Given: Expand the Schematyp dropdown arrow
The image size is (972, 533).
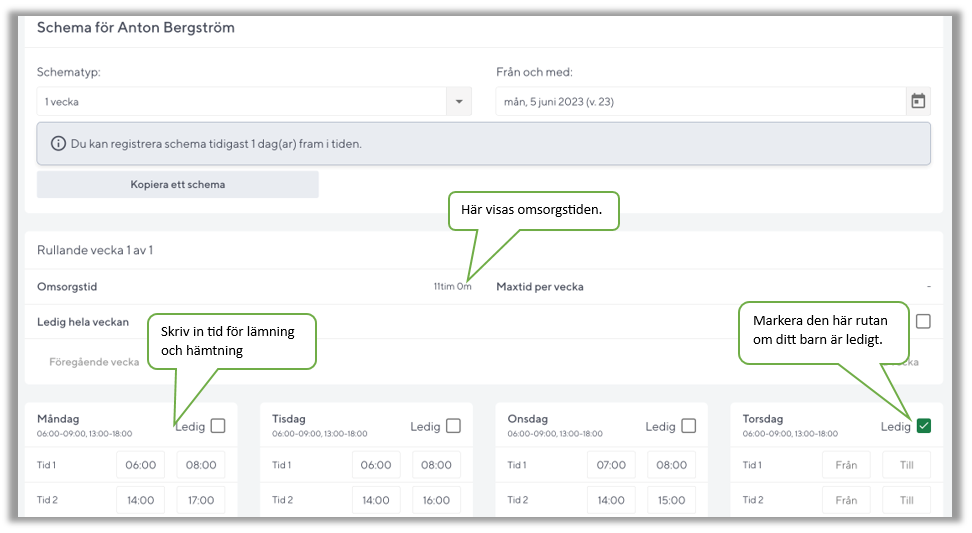Looking at the screenshot, I should (459, 102).
